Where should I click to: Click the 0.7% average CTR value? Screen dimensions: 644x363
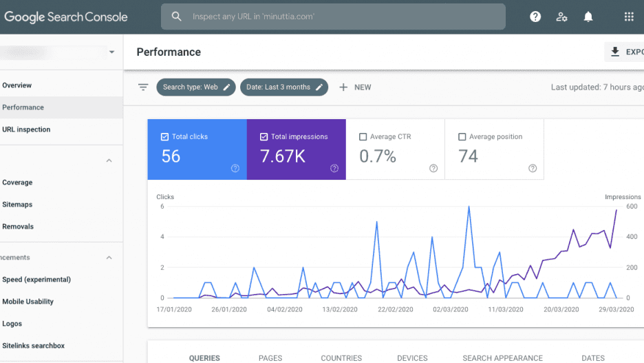coord(378,156)
